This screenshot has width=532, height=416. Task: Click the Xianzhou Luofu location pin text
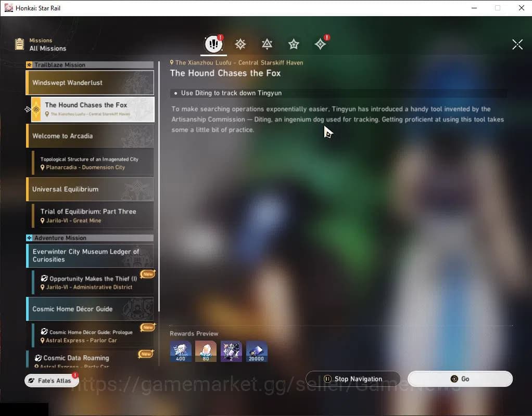236,63
